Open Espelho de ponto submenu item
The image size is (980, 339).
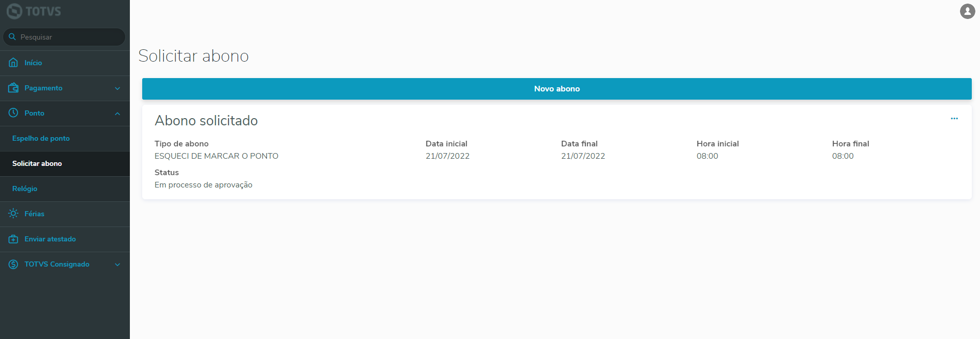[x=65, y=138]
